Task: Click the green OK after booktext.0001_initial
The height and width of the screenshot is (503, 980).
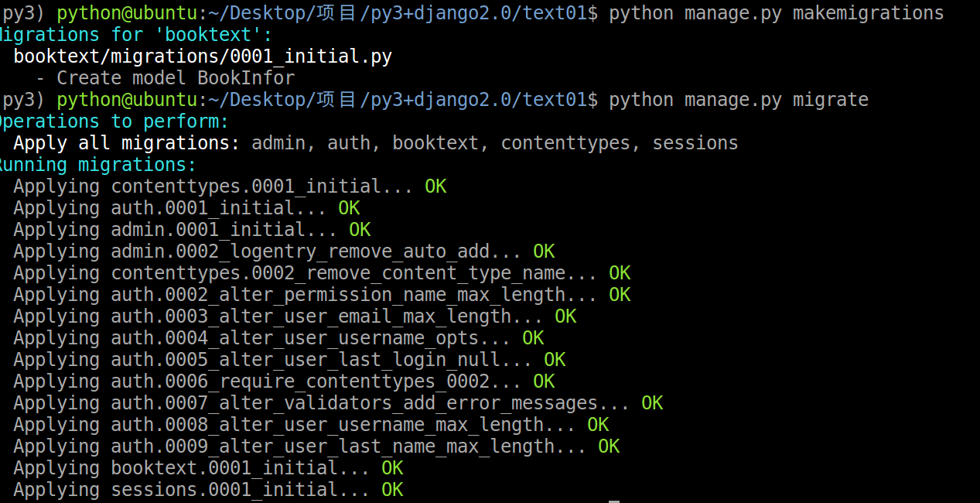Action: tap(393, 468)
